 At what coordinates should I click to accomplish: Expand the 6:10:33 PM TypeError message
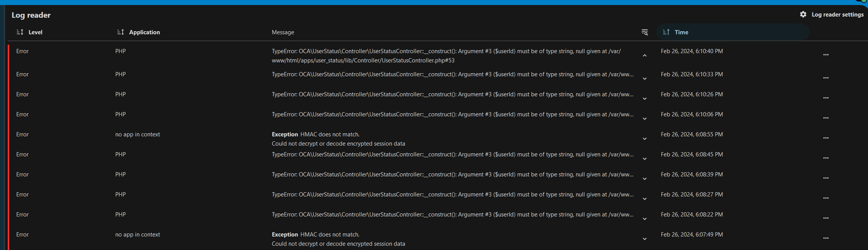pos(644,79)
